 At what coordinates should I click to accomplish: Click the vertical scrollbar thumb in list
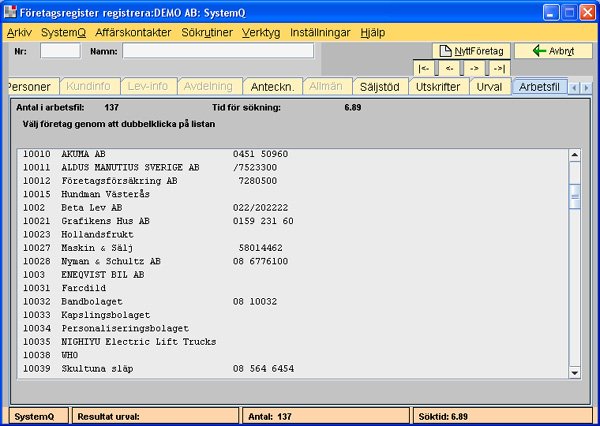(x=574, y=197)
